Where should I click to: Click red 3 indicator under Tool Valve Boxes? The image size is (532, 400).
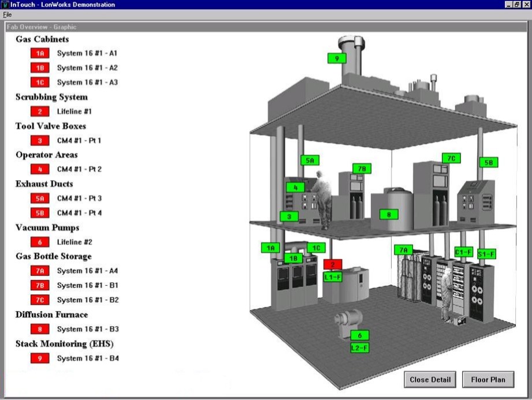click(40, 140)
